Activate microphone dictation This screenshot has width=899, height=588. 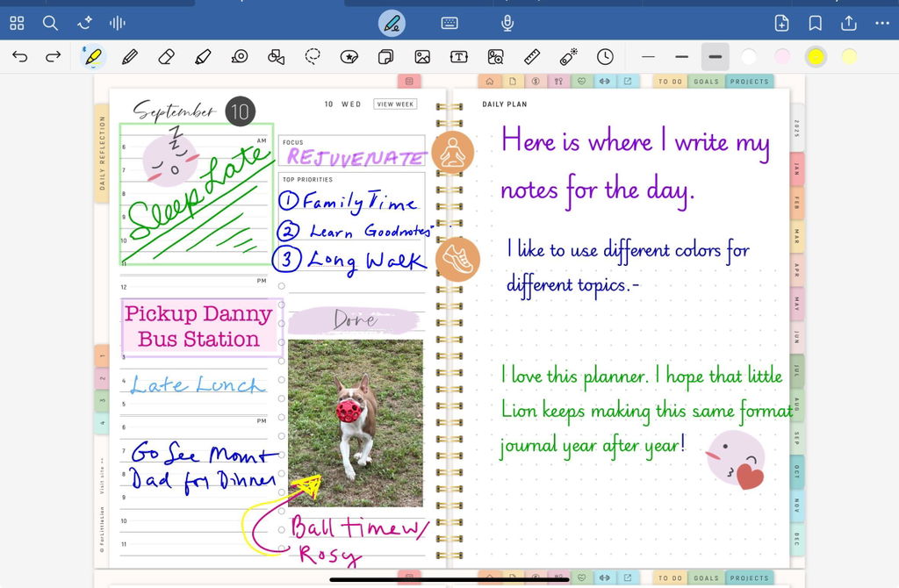coord(507,23)
